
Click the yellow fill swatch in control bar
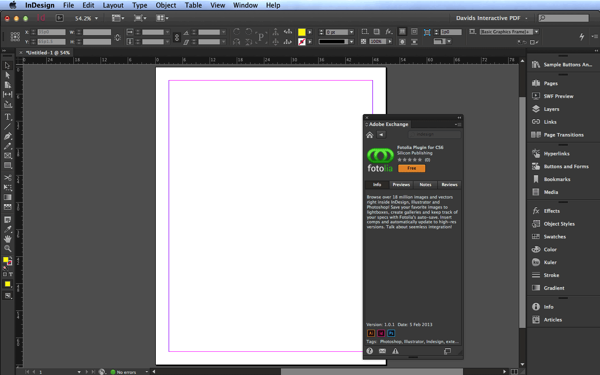coord(302,32)
